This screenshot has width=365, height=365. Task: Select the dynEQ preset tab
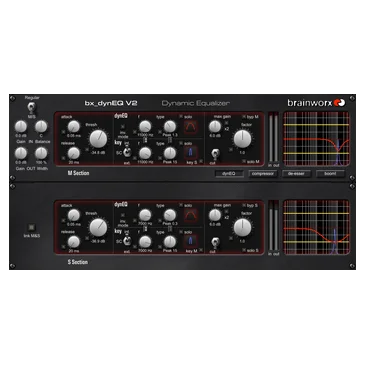(229, 174)
